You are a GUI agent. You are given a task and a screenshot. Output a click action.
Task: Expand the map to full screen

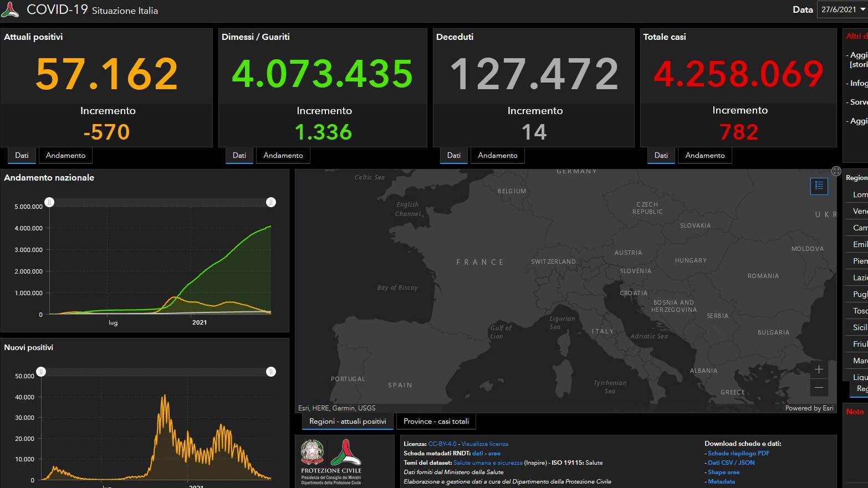836,171
